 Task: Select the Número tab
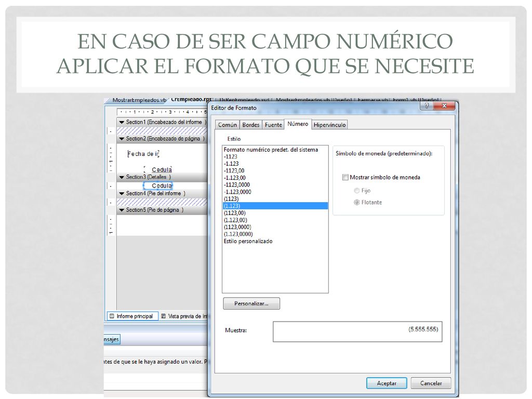(298, 124)
